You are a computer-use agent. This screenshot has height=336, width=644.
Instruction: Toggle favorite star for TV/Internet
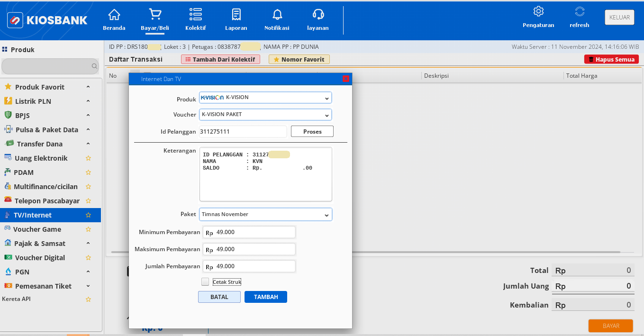coord(88,215)
